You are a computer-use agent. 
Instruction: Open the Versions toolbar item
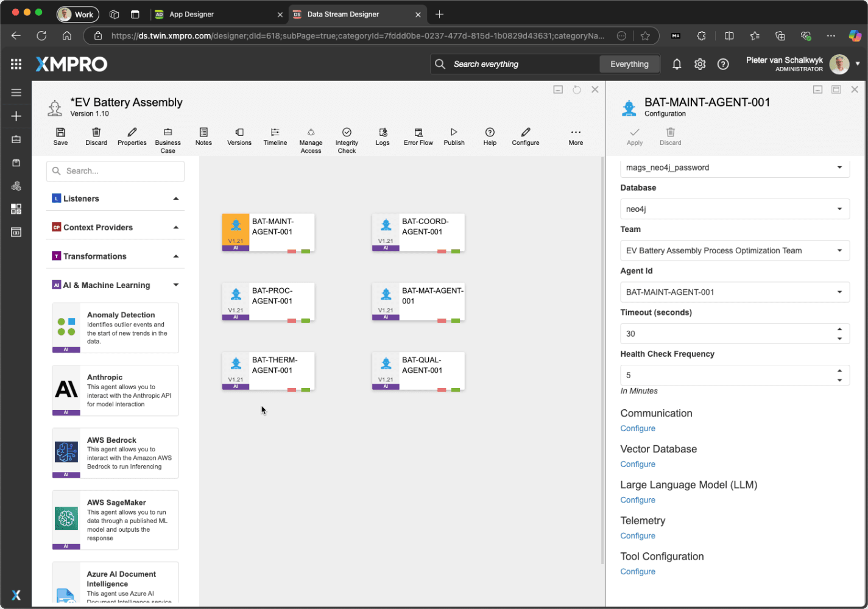(239, 136)
